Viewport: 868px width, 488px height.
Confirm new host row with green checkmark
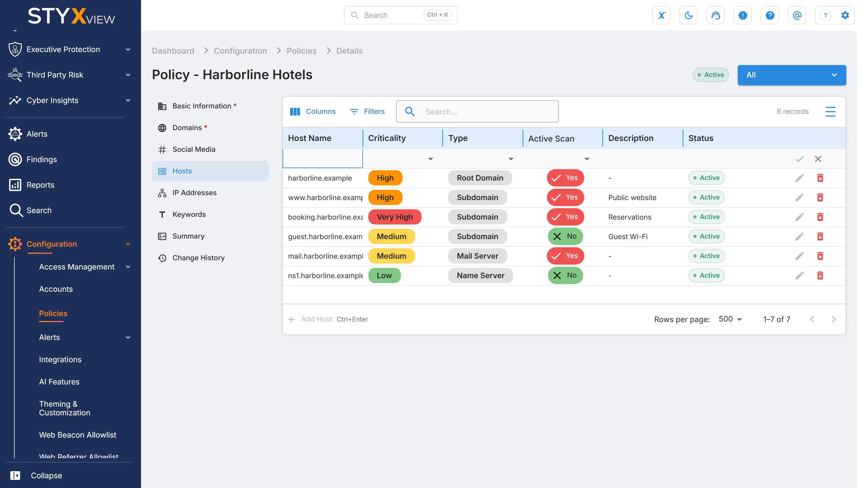[799, 159]
